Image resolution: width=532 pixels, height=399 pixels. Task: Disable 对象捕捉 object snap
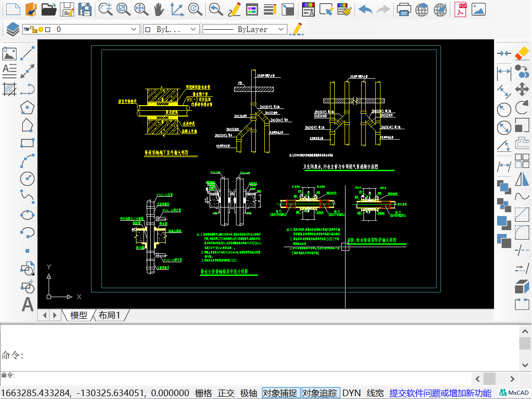[280, 393]
